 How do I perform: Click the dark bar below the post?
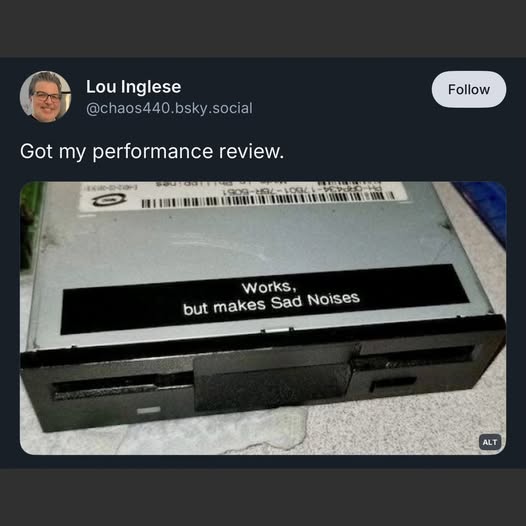(263, 497)
